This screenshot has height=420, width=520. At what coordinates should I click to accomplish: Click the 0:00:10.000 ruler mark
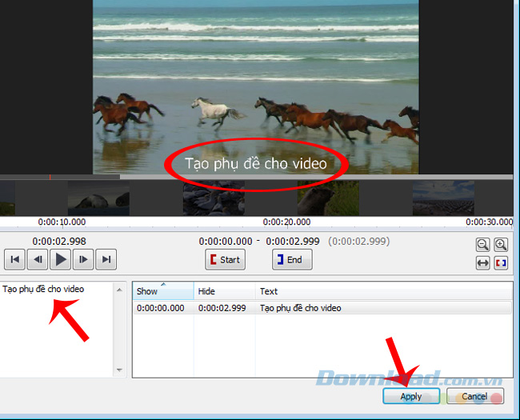[62, 222]
